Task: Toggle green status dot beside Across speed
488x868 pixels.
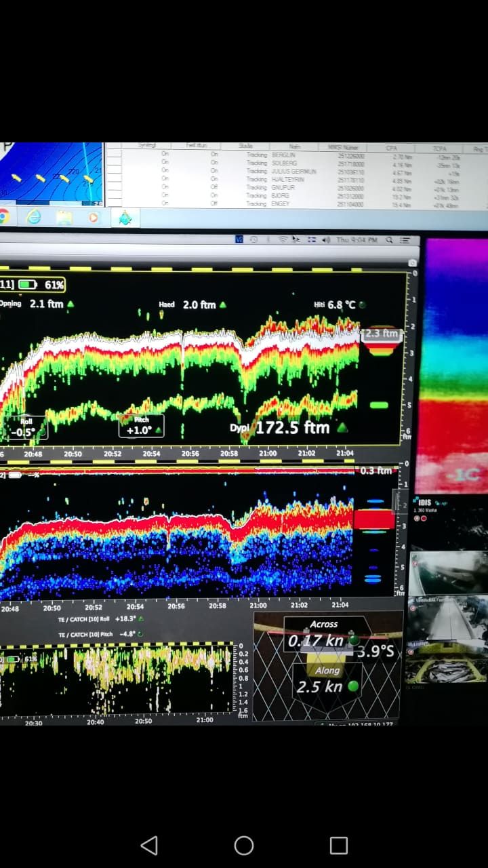Action: (x=353, y=640)
